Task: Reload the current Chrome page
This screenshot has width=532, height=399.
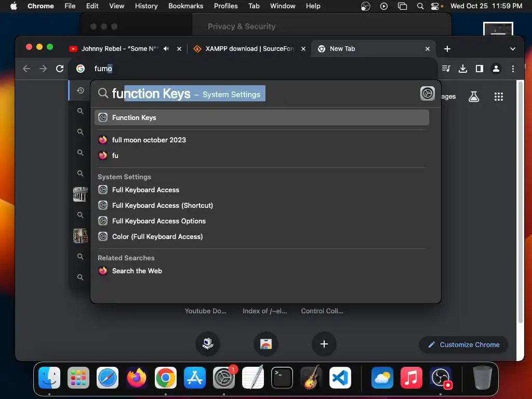Action: [x=60, y=69]
